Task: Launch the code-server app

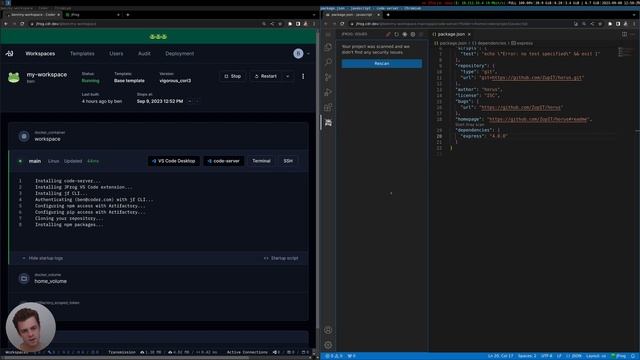Action: (224, 161)
